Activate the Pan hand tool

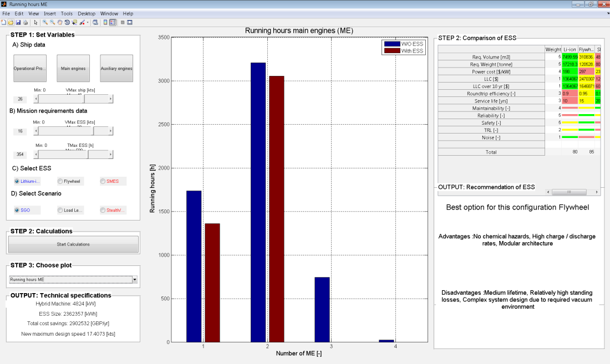pos(59,23)
